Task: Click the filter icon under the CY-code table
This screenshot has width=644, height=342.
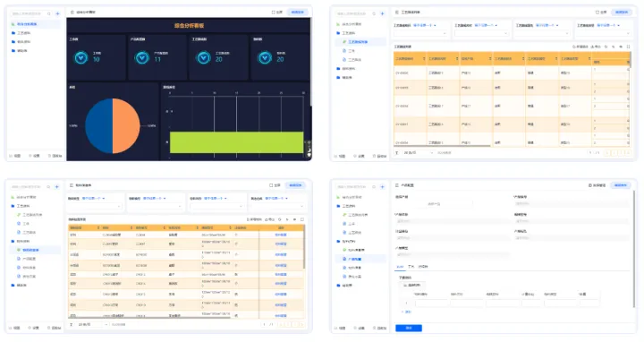Action: 397,152
